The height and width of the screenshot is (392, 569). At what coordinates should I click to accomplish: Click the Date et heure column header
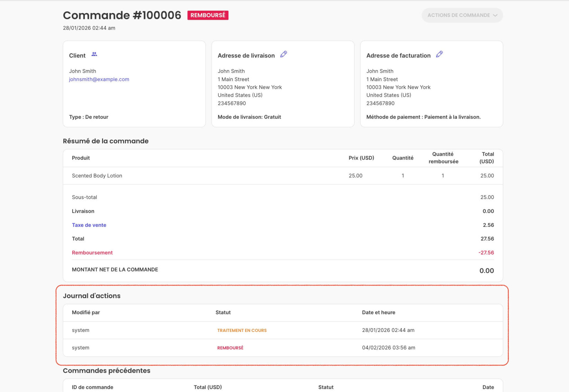click(x=379, y=312)
